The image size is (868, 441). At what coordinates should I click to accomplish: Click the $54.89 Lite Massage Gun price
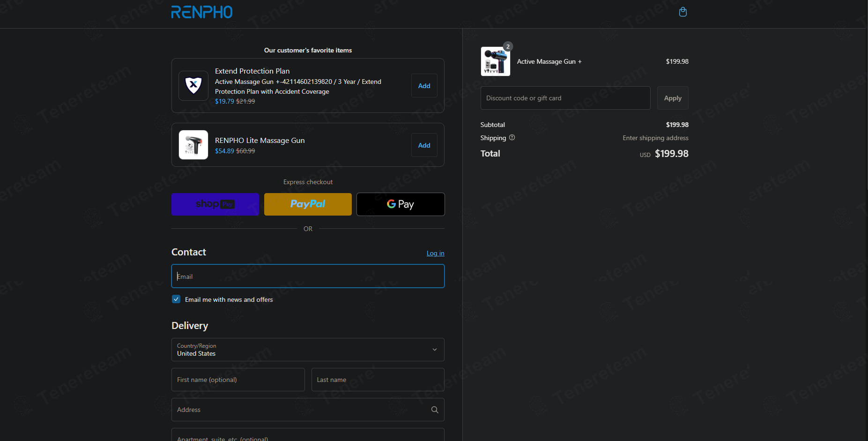224,151
